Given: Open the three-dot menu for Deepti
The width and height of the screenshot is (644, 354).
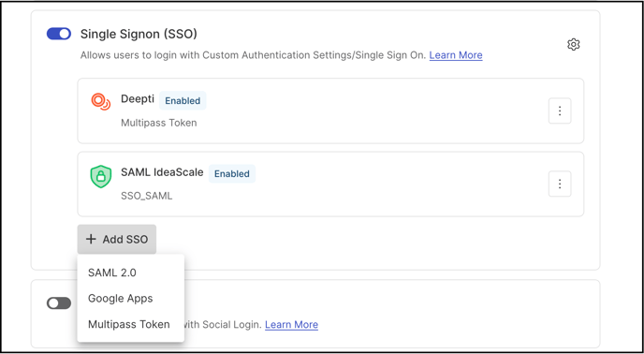Looking at the screenshot, I should point(560,111).
